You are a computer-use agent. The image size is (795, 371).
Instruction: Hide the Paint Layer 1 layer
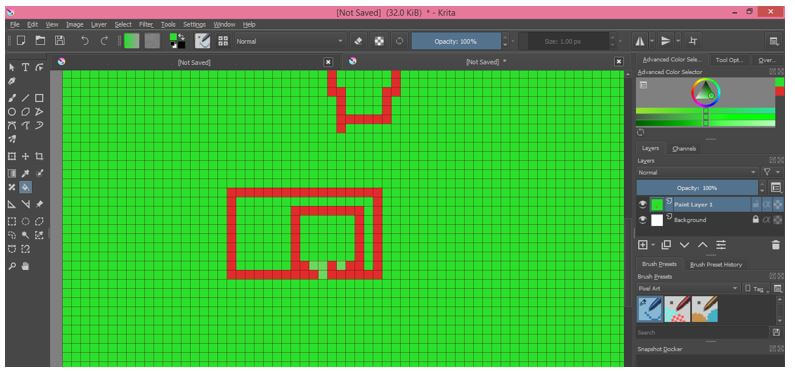pyautogui.click(x=643, y=204)
